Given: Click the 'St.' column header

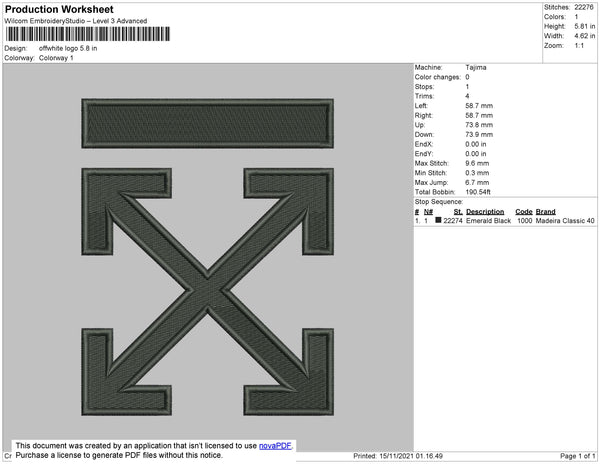Looking at the screenshot, I should click(x=458, y=212).
